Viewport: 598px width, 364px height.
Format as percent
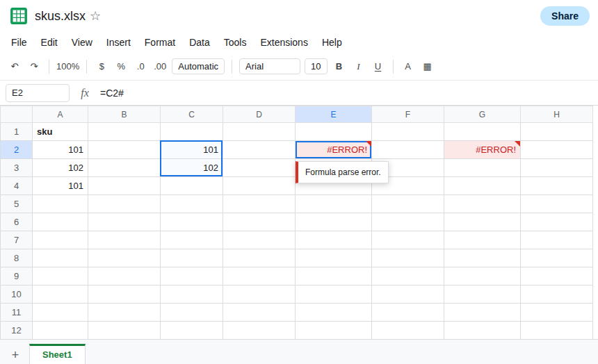[121, 66]
